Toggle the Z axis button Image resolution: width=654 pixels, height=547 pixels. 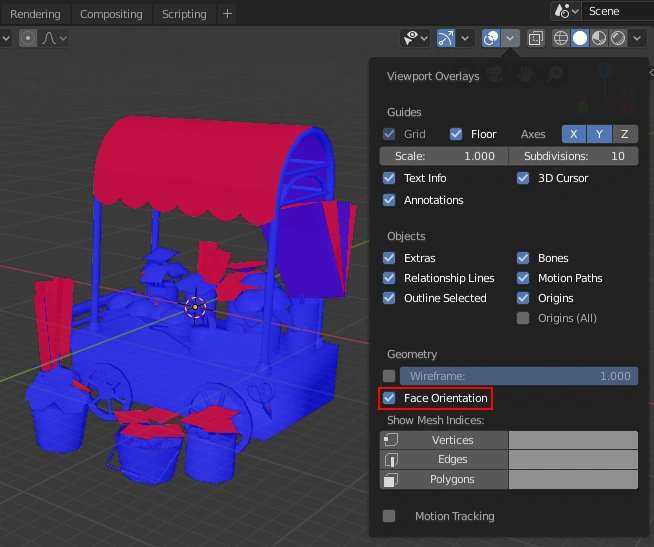(625, 134)
